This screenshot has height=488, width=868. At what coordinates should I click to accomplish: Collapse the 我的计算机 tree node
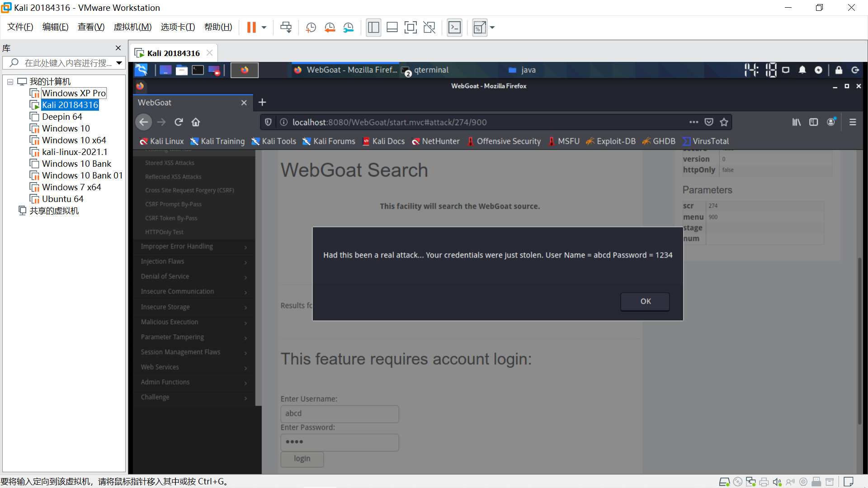pyautogui.click(x=10, y=82)
